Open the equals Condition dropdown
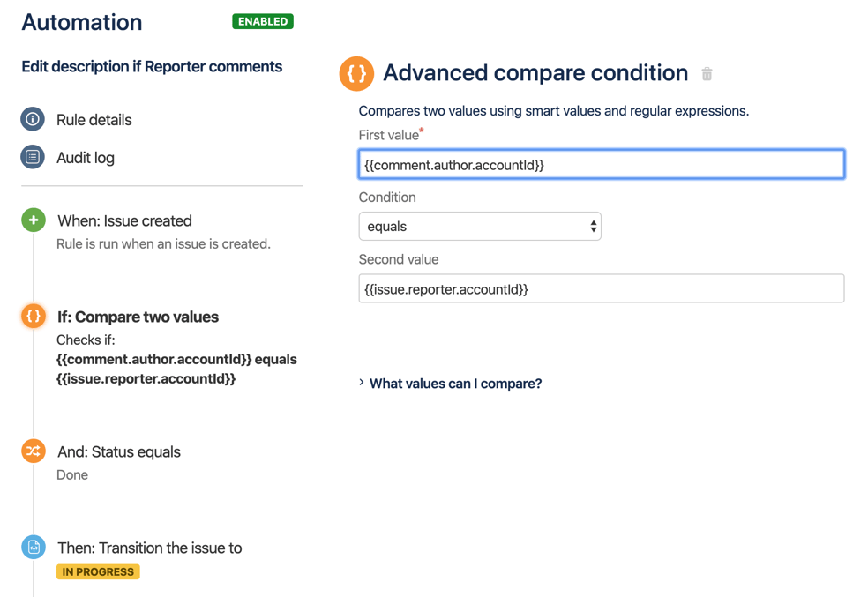The image size is (868, 597). [x=480, y=226]
